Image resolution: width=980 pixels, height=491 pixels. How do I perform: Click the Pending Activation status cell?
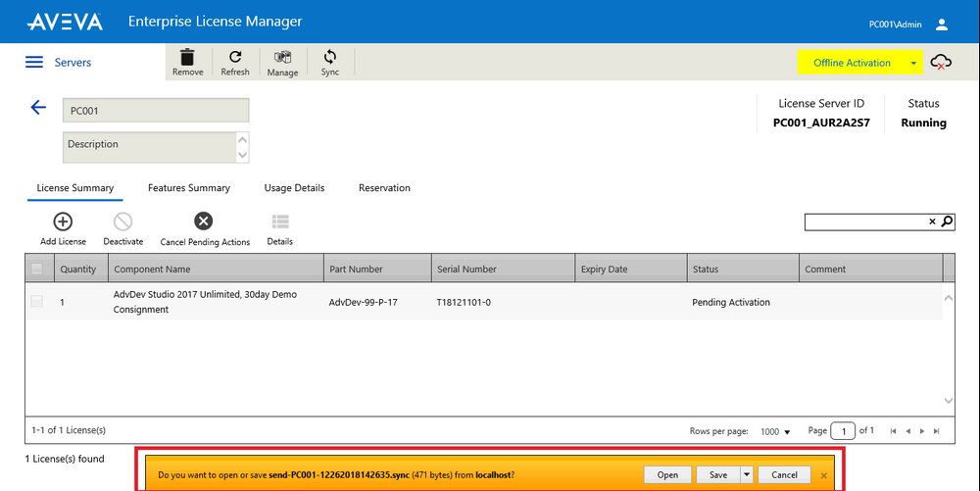click(731, 303)
